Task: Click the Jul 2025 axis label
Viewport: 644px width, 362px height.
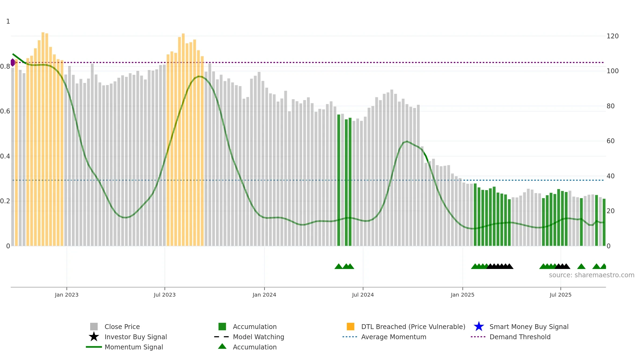Action: (x=561, y=295)
